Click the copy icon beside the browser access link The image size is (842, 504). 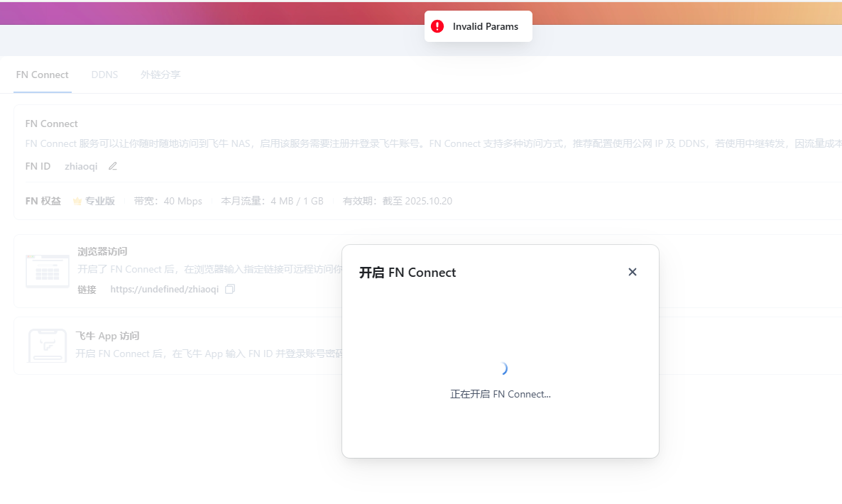tap(229, 290)
